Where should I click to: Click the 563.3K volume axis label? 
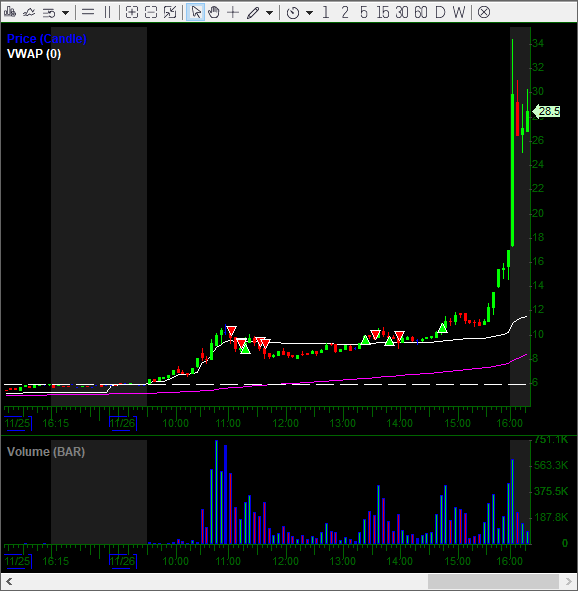pos(551,465)
